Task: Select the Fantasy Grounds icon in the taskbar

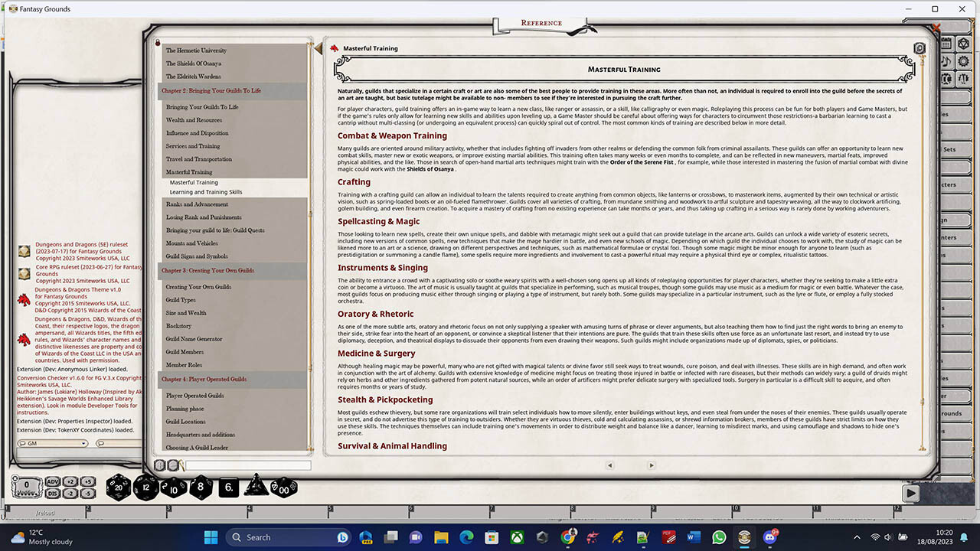Action: (743, 537)
